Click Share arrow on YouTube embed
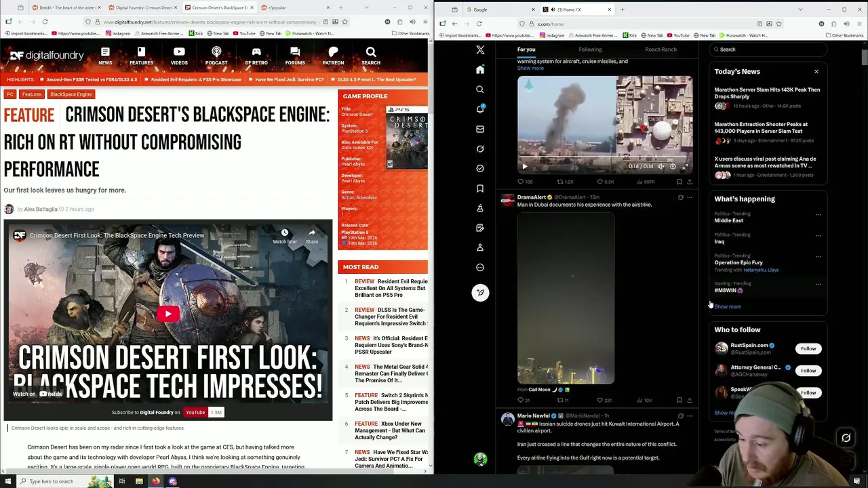This screenshot has height=488, width=868. [312, 236]
